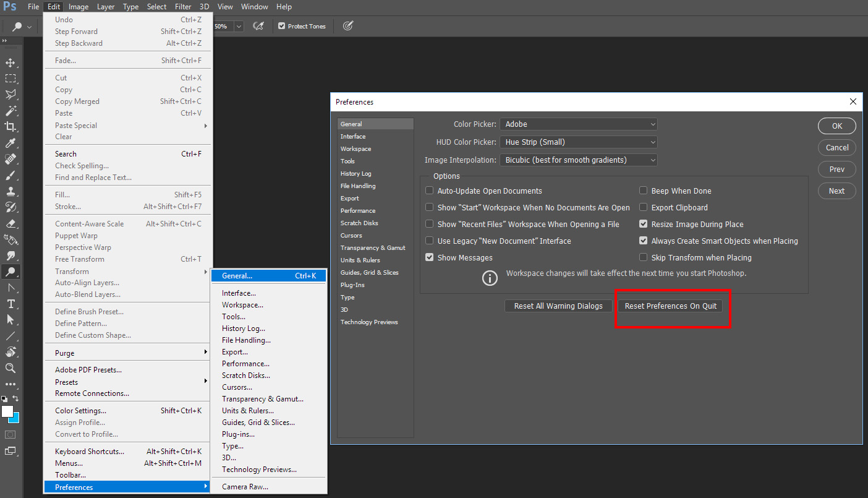Screen dimensions: 868x498
Task: Check the Beep When Done option
Action: pyautogui.click(x=643, y=191)
